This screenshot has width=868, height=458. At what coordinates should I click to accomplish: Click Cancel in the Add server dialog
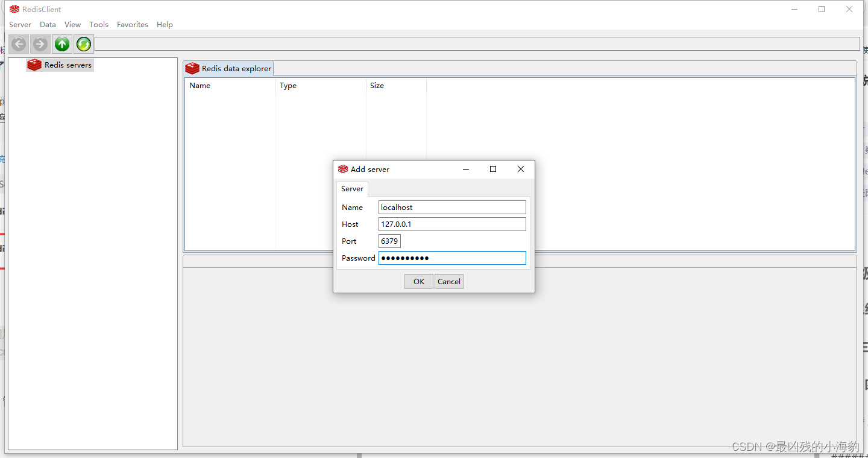pyautogui.click(x=449, y=281)
